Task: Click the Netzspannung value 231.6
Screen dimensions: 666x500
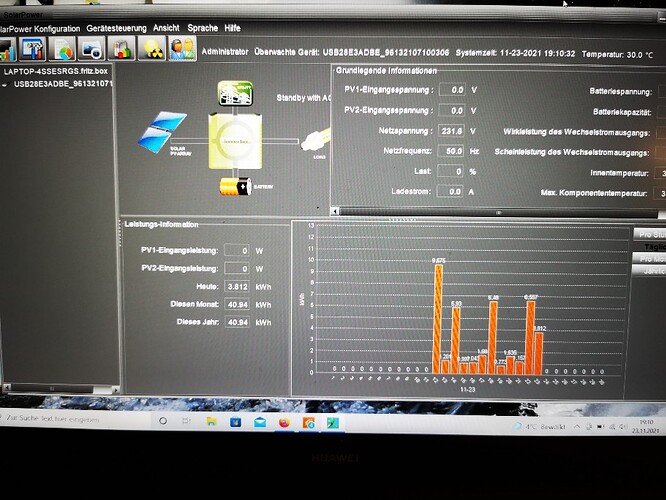Action: click(x=451, y=131)
